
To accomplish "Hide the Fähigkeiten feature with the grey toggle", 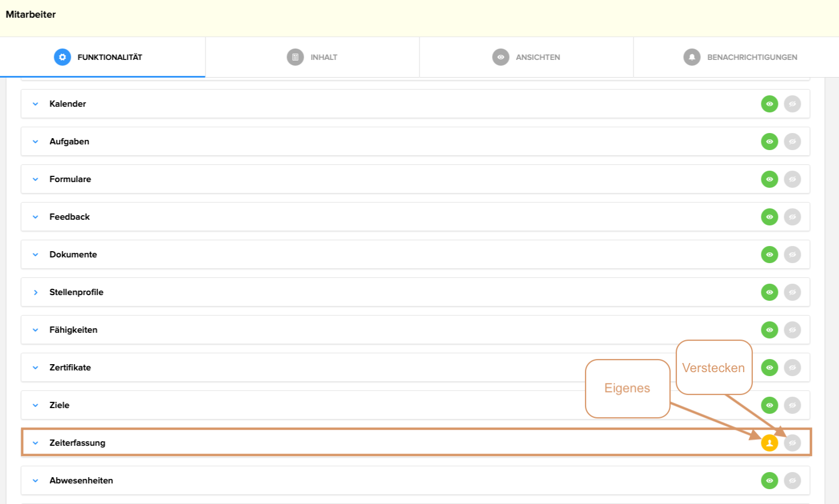I will (x=792, y=330).
